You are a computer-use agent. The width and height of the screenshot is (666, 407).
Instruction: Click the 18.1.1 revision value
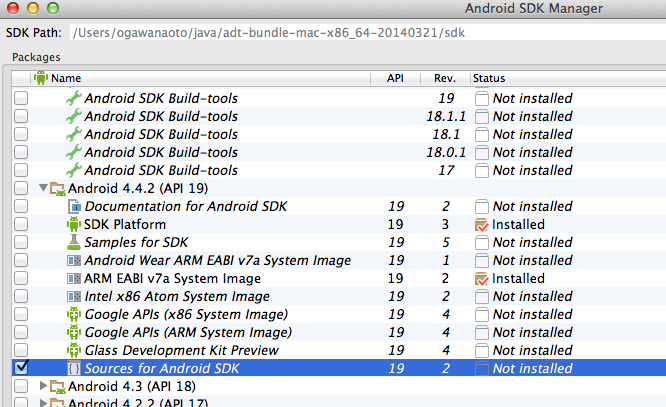pyautogui.click(x=446, y=116)
